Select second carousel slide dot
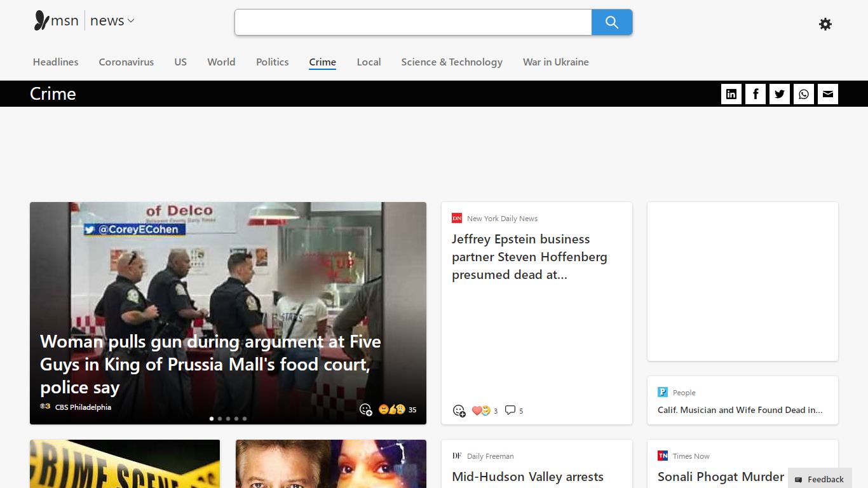The width and height of the screenshot is (868, 488). [220, 419]
